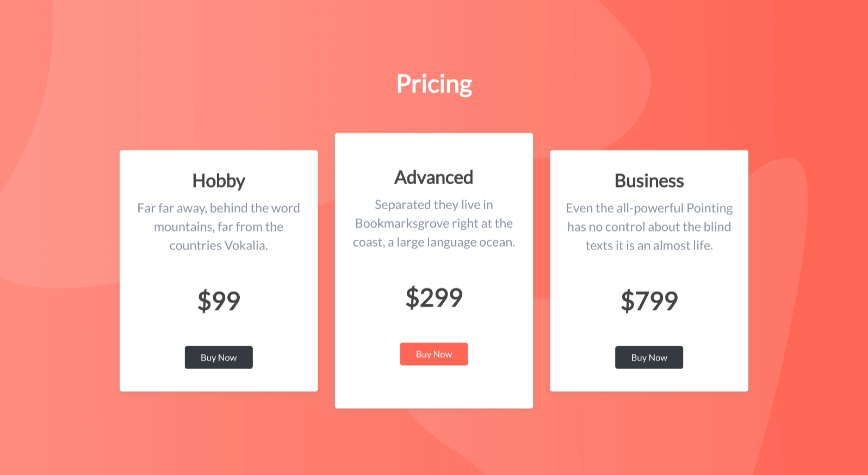Click the Hobby plan description text

(x=219, y=227)
